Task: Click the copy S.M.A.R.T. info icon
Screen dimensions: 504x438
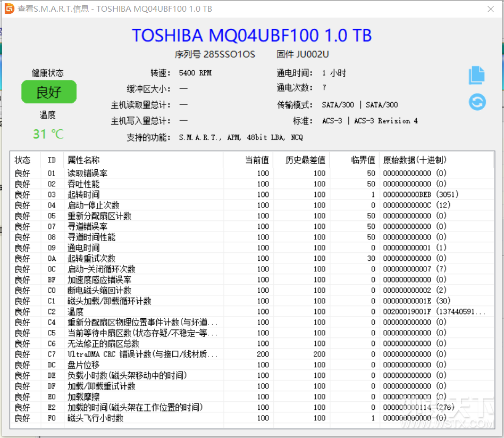Action: pyautogui.click(x=477, y=76)
